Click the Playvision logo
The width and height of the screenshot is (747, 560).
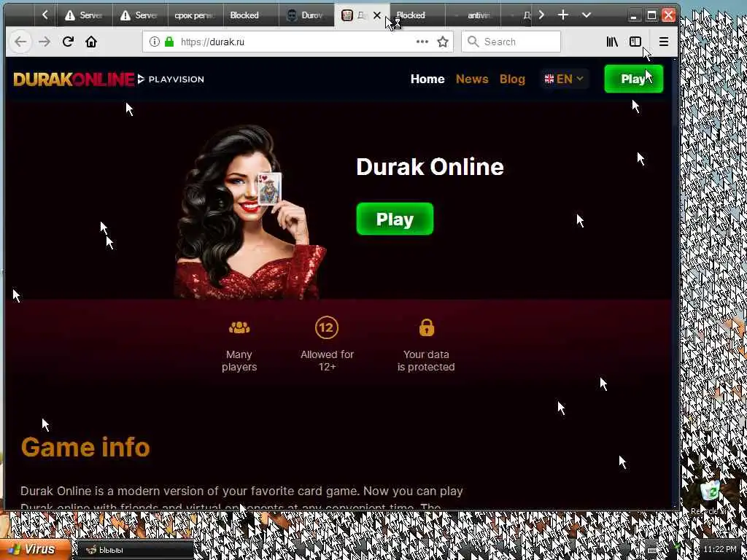point(171,79)
